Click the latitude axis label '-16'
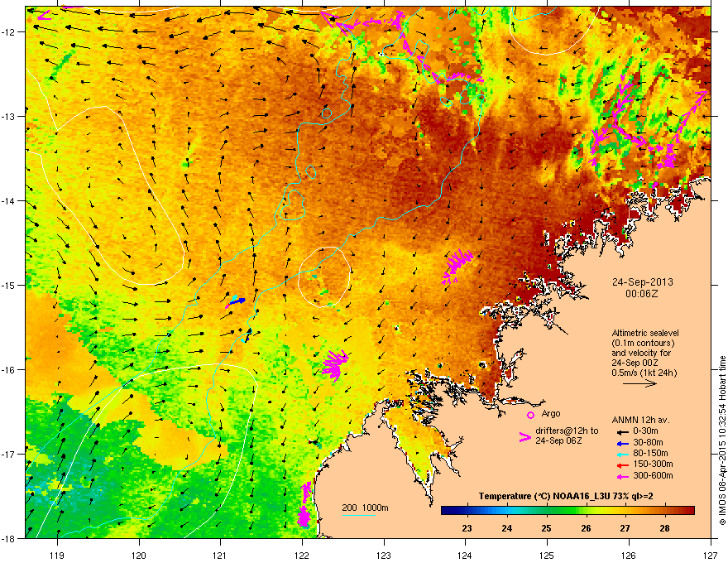This screenshot has height=563, width=728. pyautogui.click(x=9, y=370)
